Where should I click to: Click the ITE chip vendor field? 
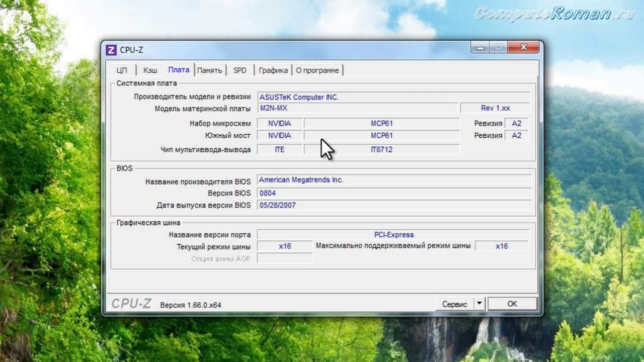click(x=280, y=149)
